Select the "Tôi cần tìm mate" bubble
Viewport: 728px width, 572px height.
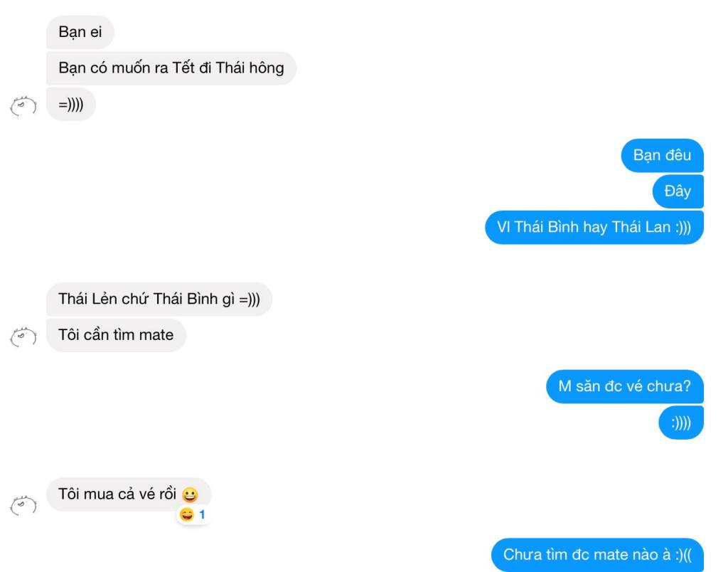tap(116, 335)
